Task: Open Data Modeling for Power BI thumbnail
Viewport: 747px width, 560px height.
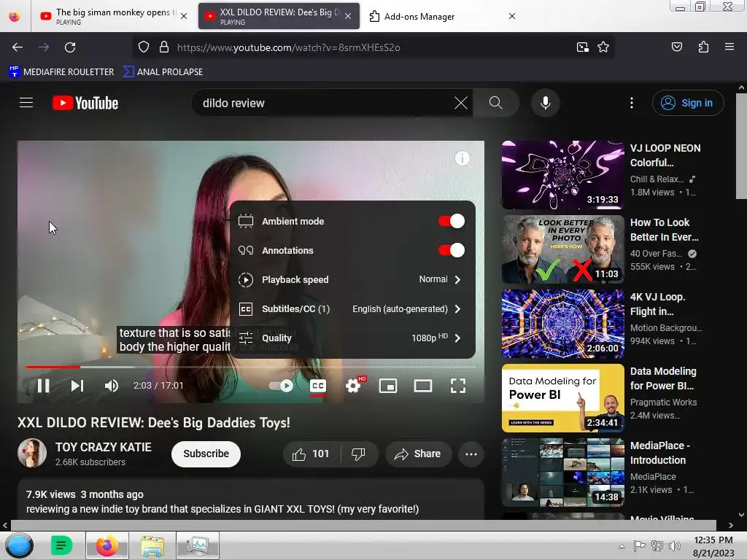Action: point(562,398)
